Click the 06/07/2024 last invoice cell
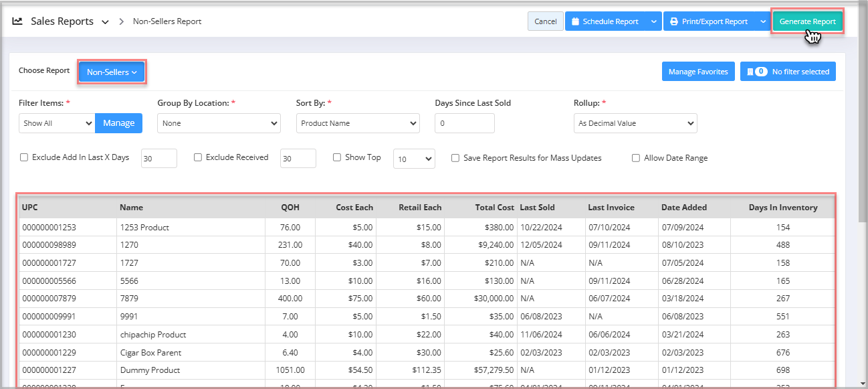This screenshot has width=868, height=389. click(x=622, y=299)
